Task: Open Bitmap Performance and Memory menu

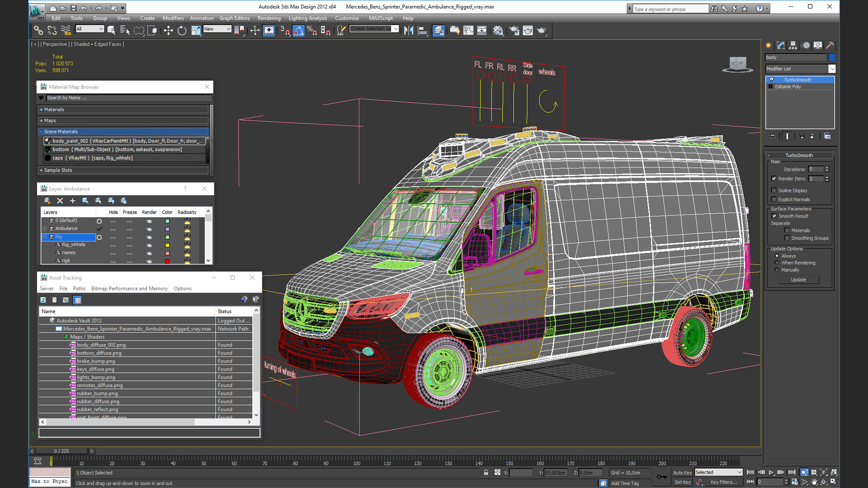Action: coord(129,288)
